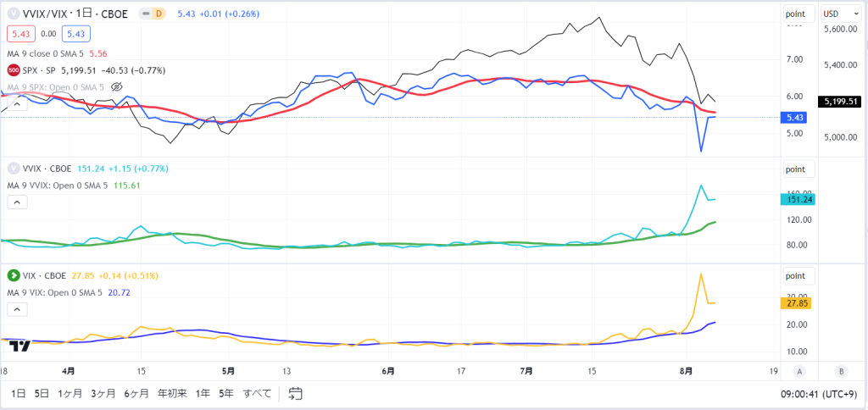Select the 3ヶ月 time range
Viewport: 868px width, 410px height.
click(x=103, y=393)
